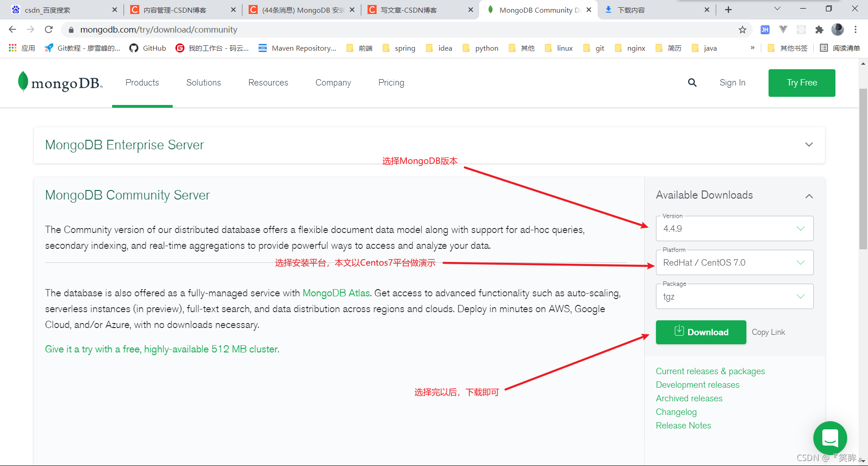This screenshot has width=868, height=466.
Task: Open the JH extension icon
Action: click(765, 29)
